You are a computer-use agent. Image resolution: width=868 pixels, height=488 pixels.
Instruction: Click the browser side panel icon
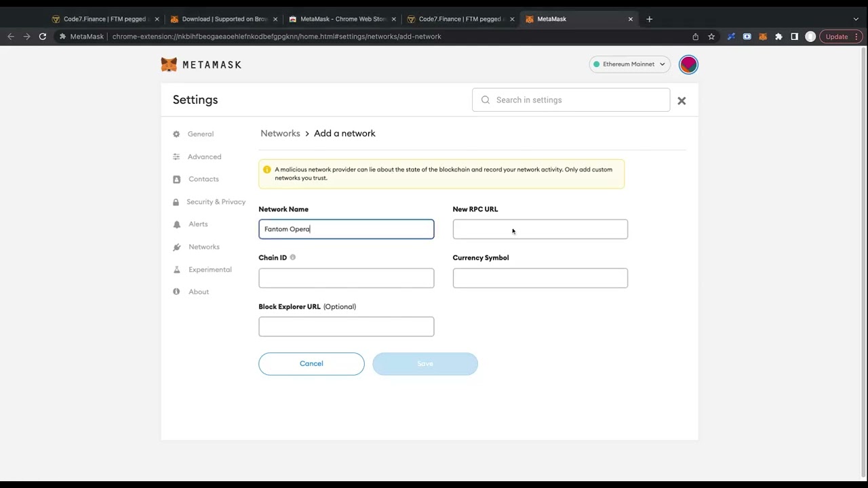[x=795, y=37]
